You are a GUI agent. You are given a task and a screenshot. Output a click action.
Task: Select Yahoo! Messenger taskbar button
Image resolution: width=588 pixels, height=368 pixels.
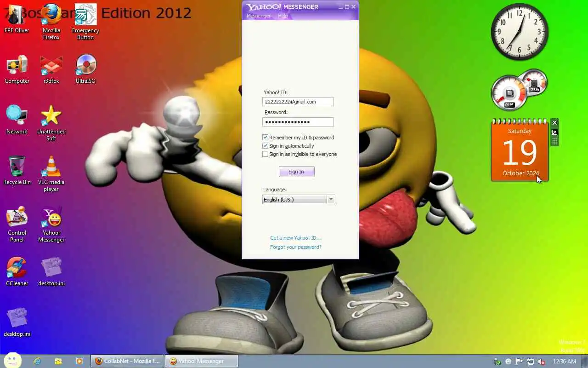[x=202, y=361]
